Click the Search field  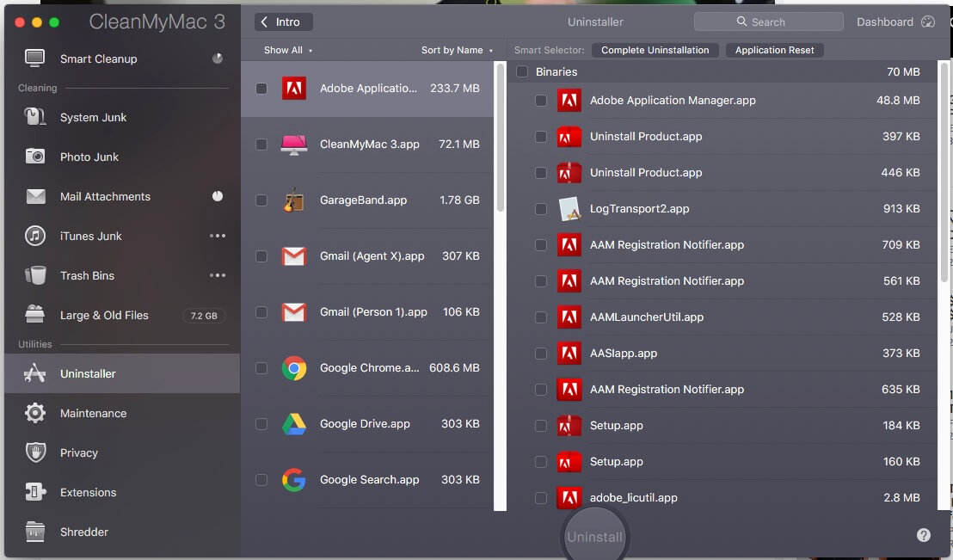[x=768, y=22]
